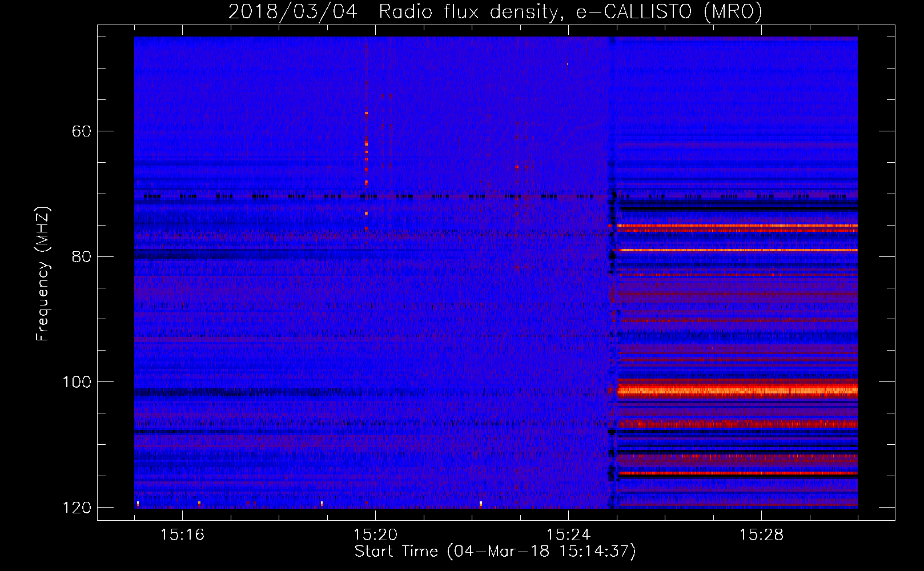Image resolution: width=924 pixels, height=571 pixels.
Task: Click the 15:28 time tick label
Action: tap(761, 534)
